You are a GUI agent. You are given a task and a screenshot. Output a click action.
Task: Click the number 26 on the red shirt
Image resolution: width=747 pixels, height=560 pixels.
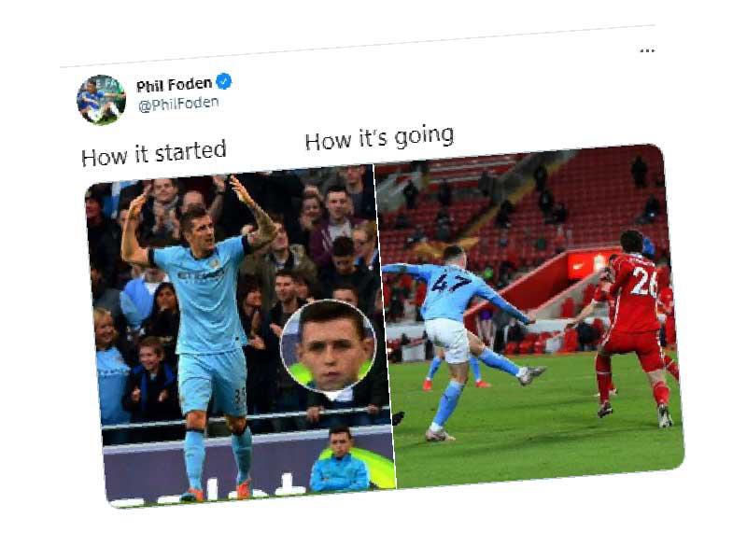point(644,282)
